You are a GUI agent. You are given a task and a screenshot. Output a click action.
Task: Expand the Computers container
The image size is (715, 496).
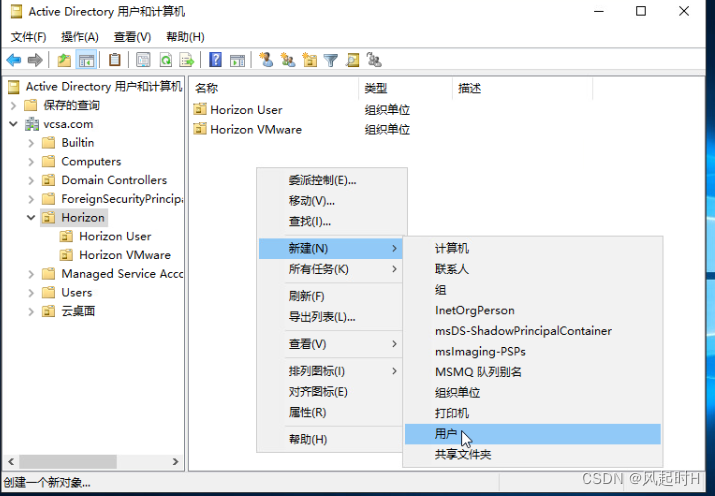coord(31,162)
